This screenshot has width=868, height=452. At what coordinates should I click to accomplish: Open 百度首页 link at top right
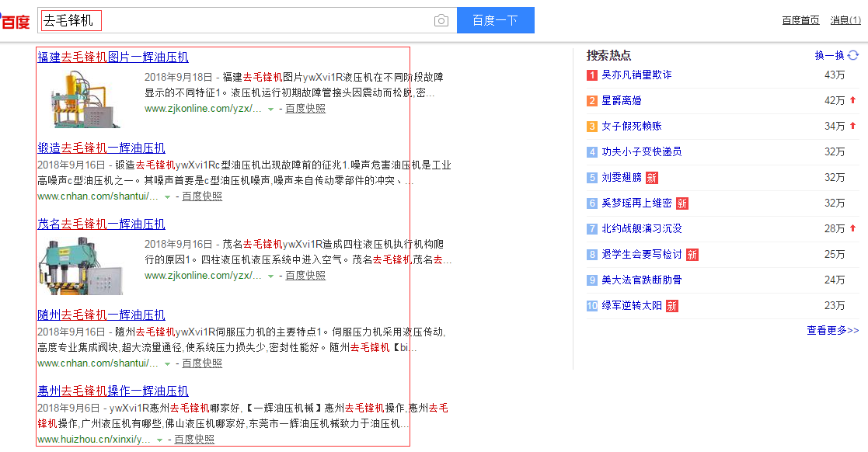pos(800,20)
